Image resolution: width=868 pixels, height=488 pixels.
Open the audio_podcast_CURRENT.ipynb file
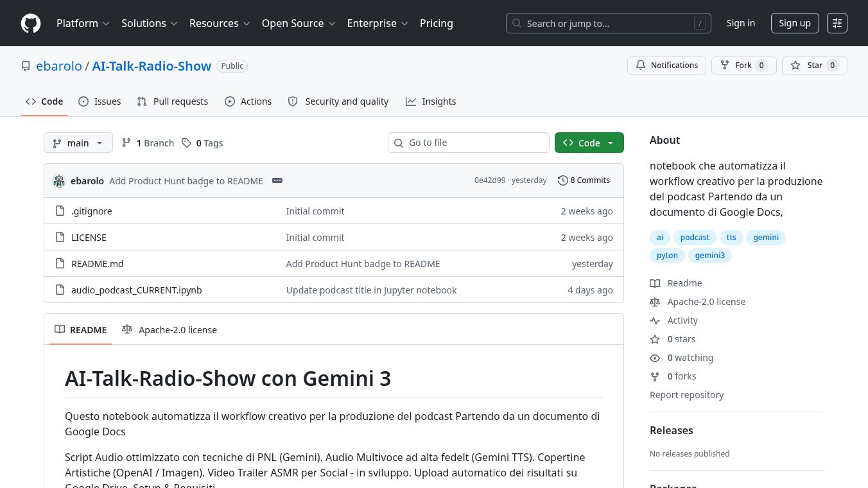[136, 290]
